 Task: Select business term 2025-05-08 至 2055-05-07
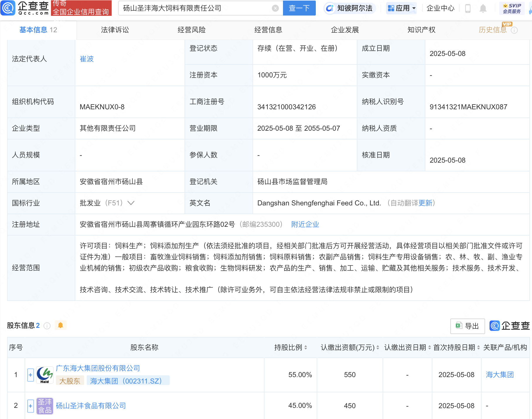(x=299, y=128)
